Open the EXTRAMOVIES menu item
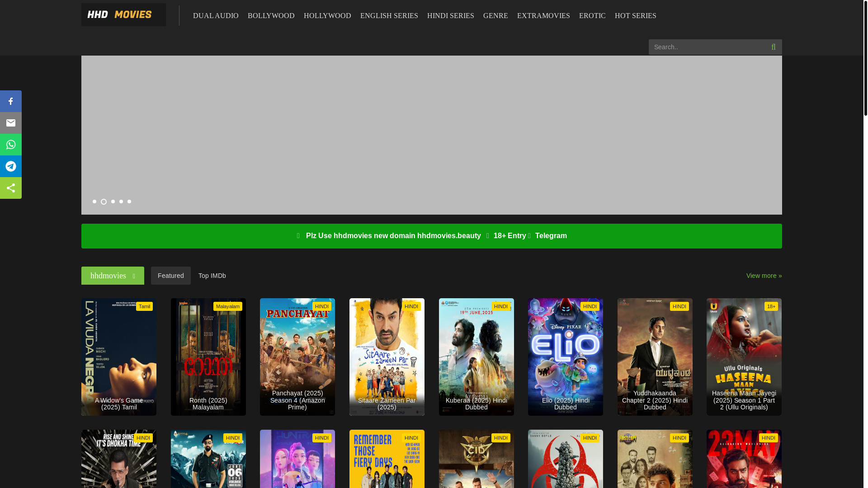 click(x=543, y=16)
